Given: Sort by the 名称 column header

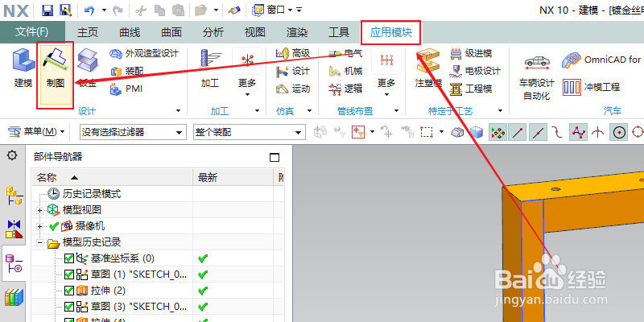Looking at the screenshot, I should [113, 177].
